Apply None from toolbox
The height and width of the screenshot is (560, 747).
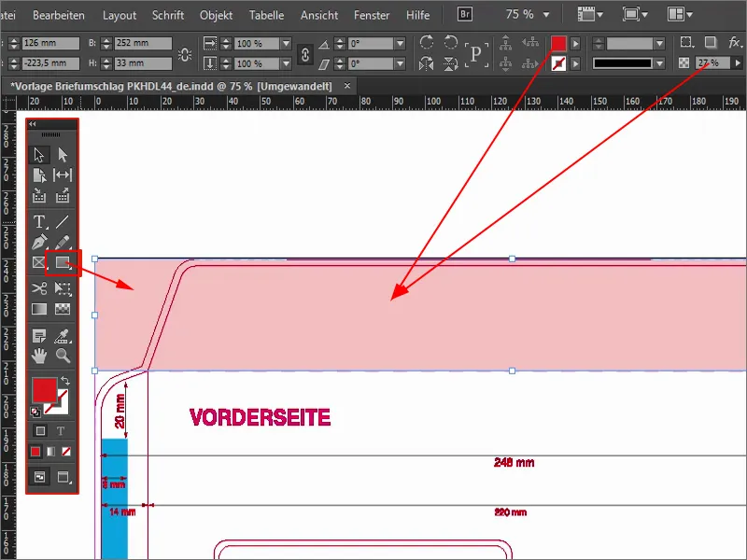click(x=66, y=452)
